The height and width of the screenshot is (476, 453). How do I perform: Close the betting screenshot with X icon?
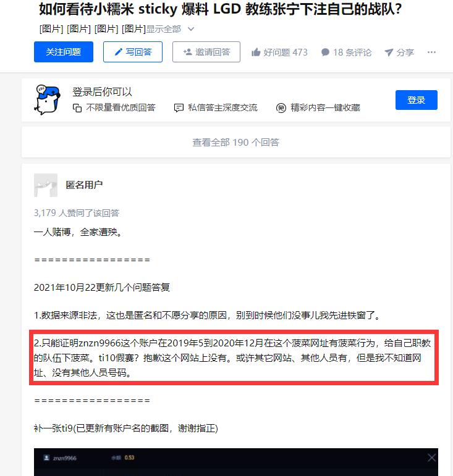pyautogui.click(x=431, y=457)
